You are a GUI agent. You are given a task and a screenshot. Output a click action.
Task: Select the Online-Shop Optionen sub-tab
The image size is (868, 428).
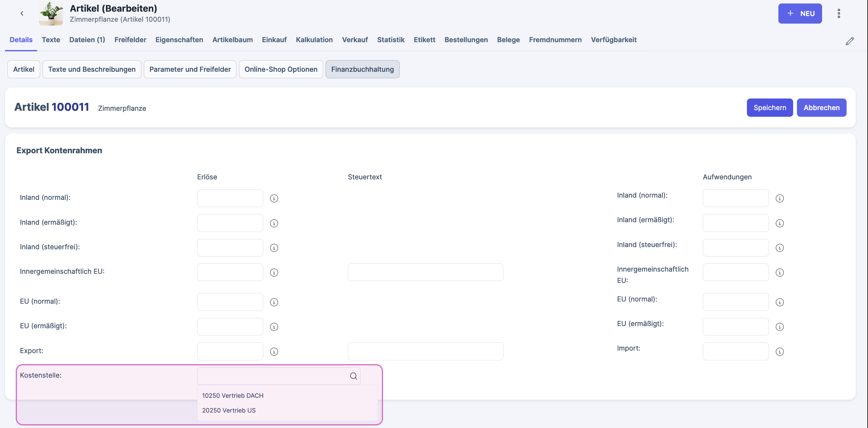[281, 69]
